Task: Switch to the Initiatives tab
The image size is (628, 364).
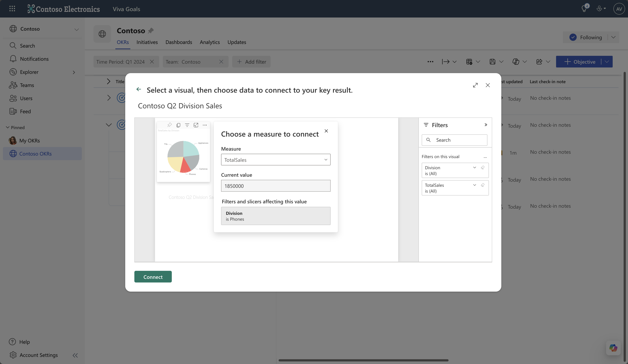Action: point(147,42)
